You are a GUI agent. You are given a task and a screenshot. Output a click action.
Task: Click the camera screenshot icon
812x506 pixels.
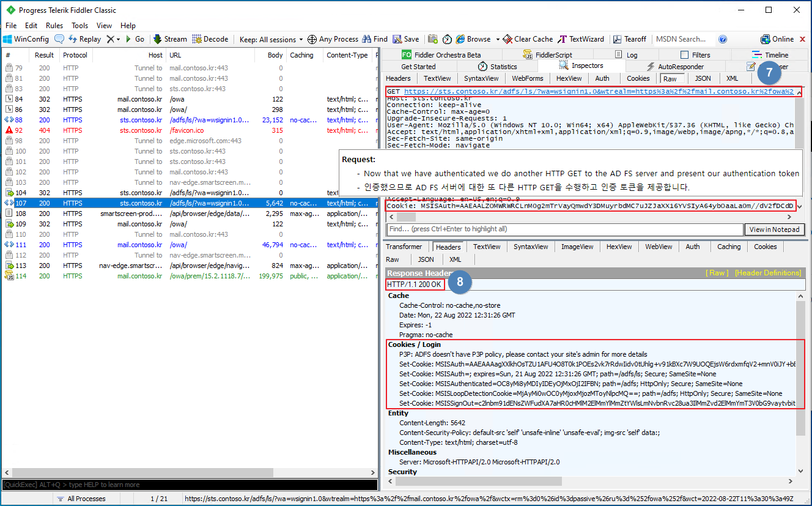tap(433, 39)
